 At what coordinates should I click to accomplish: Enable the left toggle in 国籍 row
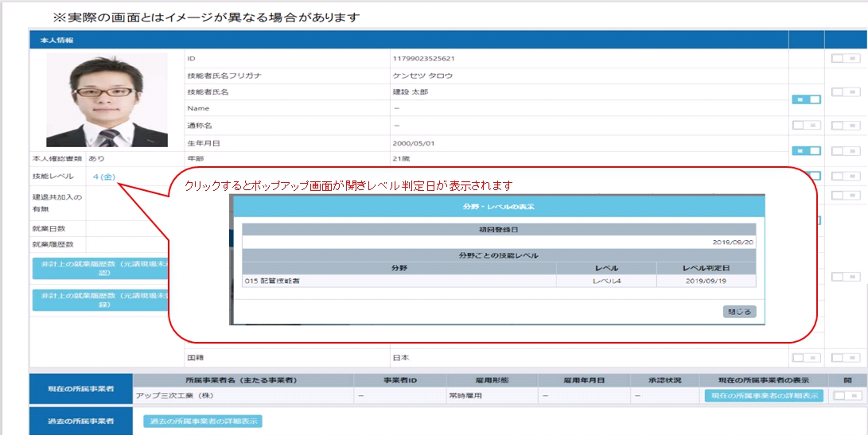click(x=806, y=358)
